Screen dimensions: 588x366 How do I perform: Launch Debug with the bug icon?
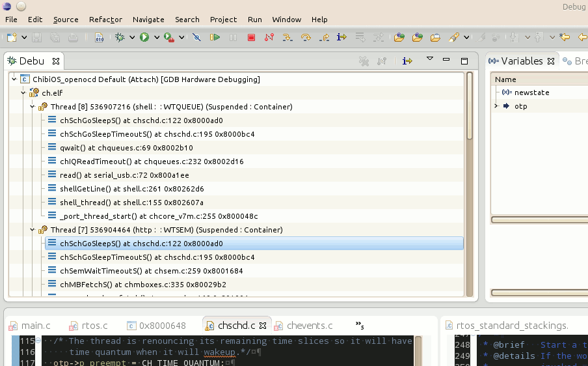(120, 37)
